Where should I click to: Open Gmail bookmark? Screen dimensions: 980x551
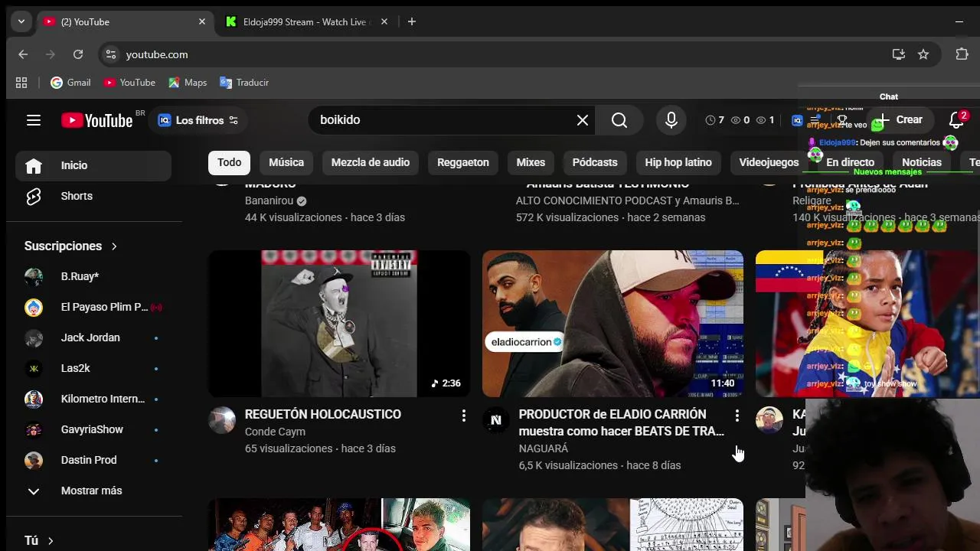point(70,83)
